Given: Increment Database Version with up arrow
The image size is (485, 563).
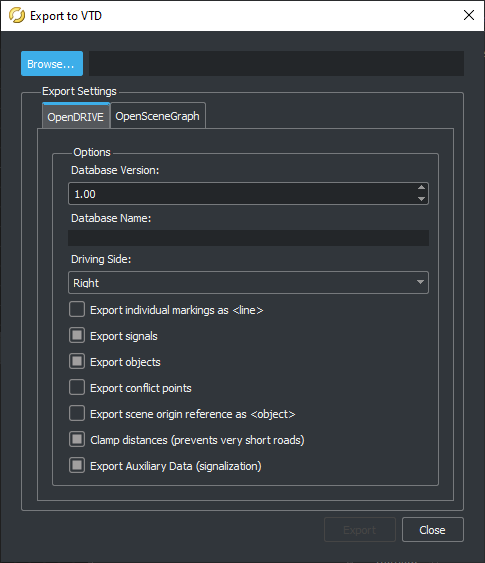Looking at the screenshot, I should [421, 188].
